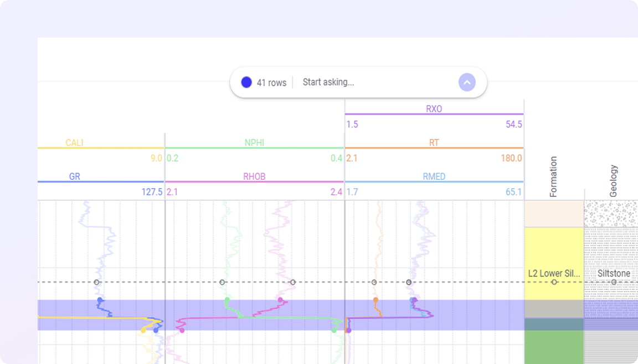Click the RXO max value 54.5
This screenshot has height=364, width=638.
click(x=513, y=124)
